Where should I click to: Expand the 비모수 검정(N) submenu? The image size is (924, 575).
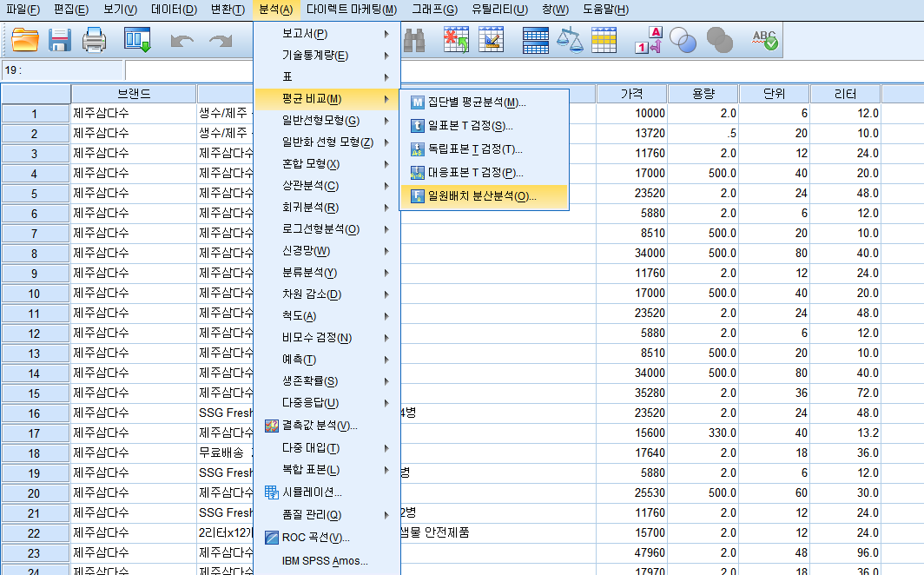(327, 338)
